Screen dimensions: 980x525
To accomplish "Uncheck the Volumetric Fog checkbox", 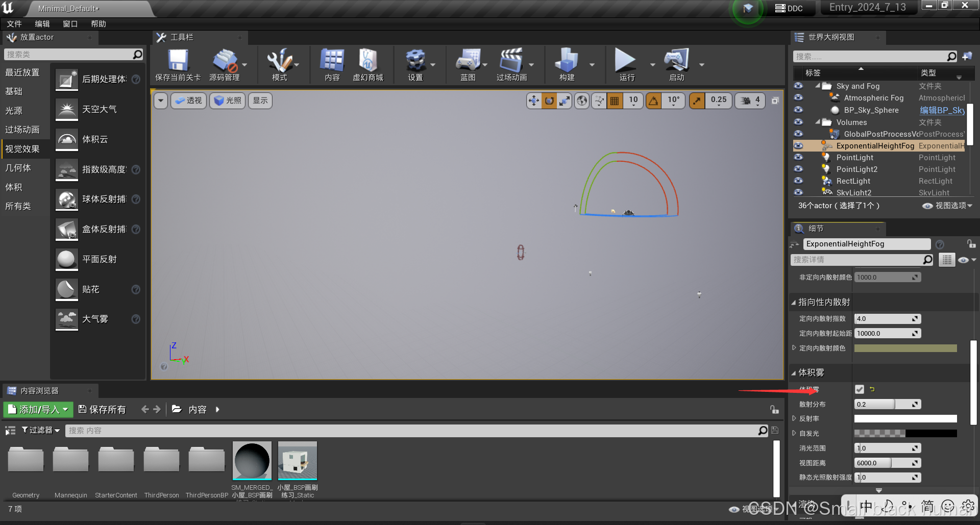I will [860, 389].
